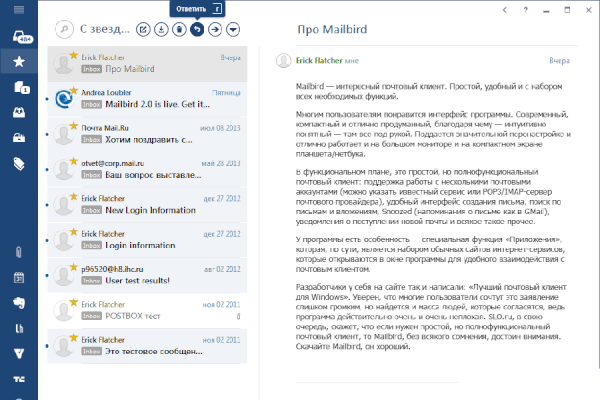600x400 pixels.
Task: Click the search magnifier icon
Action: [64, 29]
